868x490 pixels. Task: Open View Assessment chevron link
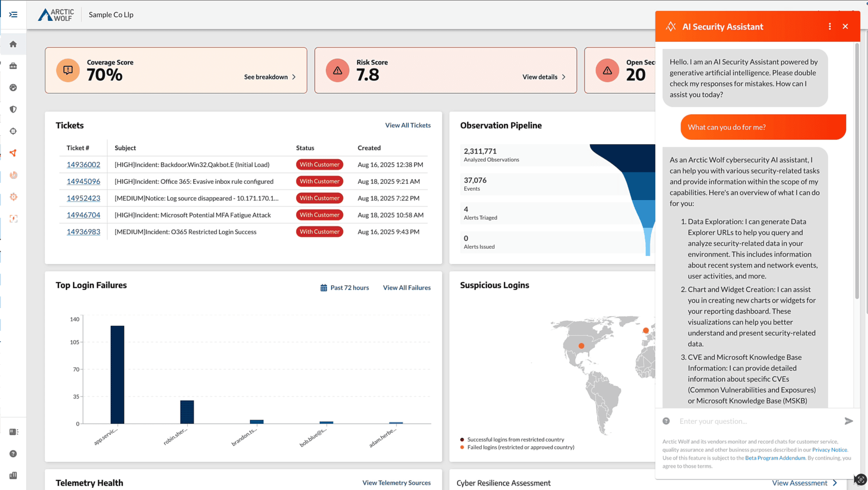tap(805, 483)
